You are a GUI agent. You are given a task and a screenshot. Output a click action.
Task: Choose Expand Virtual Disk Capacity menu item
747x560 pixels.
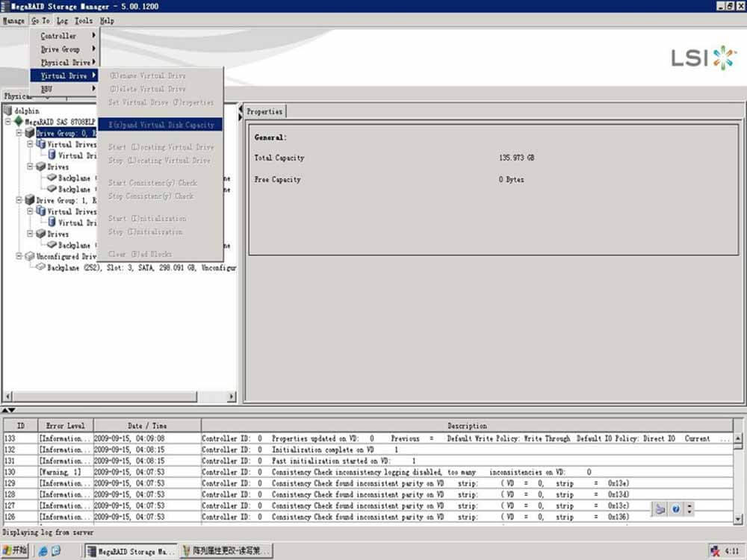(x=161, y=125)
